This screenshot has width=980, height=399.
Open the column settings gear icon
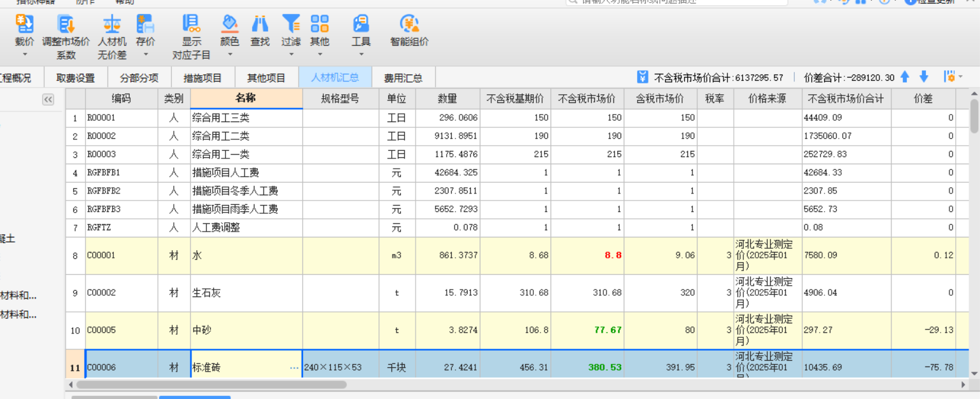pos(950,77)
